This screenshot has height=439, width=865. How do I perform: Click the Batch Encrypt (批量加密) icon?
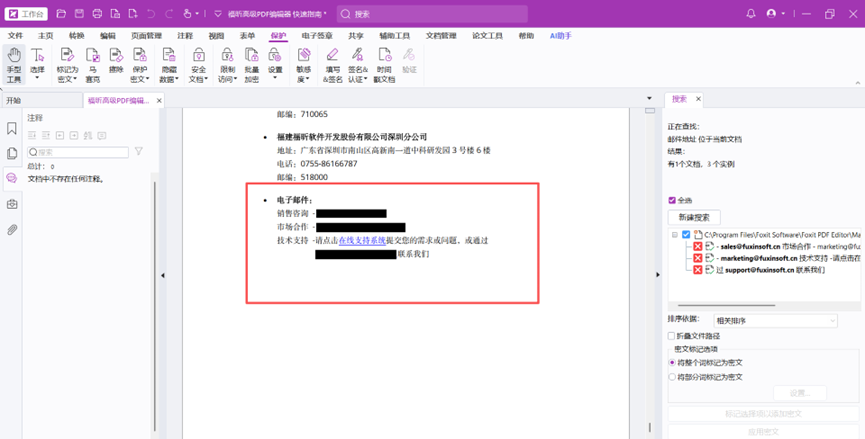252,65
